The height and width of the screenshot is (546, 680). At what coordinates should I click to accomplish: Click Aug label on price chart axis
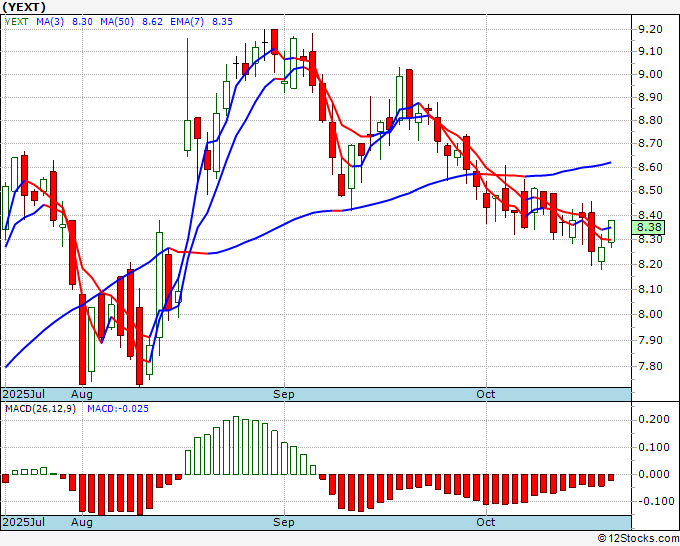82,394
